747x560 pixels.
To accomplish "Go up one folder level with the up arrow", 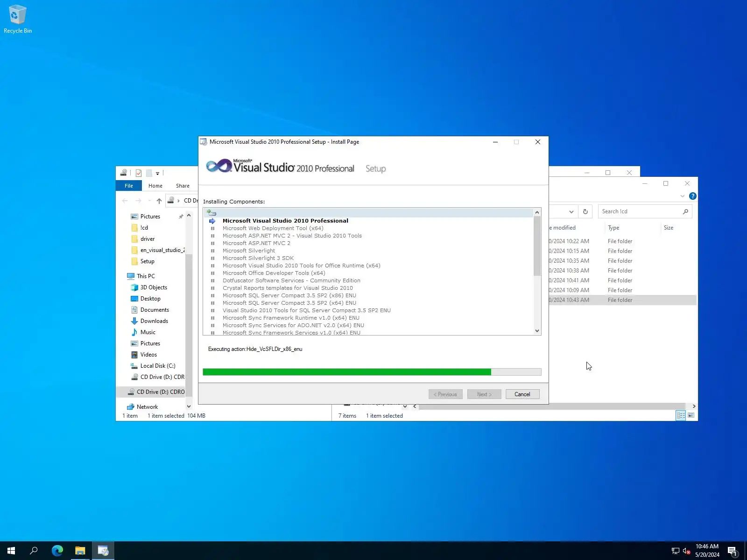I will tap(159, 201).
